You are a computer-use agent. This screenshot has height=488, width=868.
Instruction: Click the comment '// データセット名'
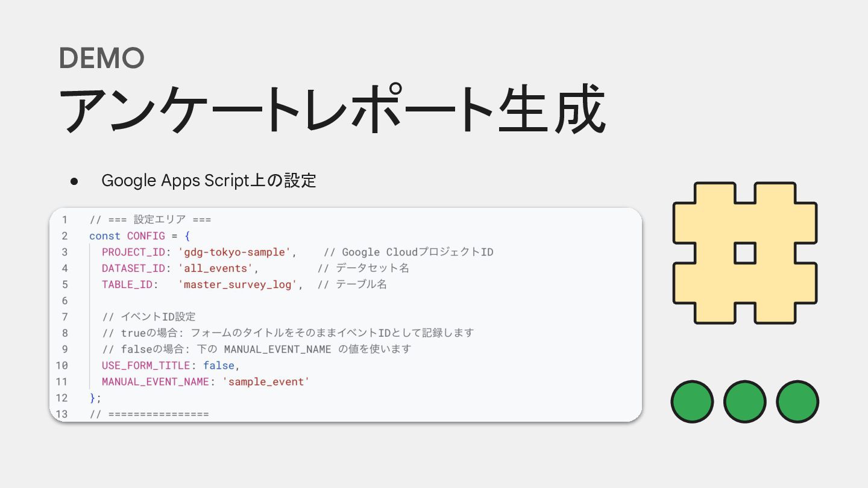pos(363,268)
